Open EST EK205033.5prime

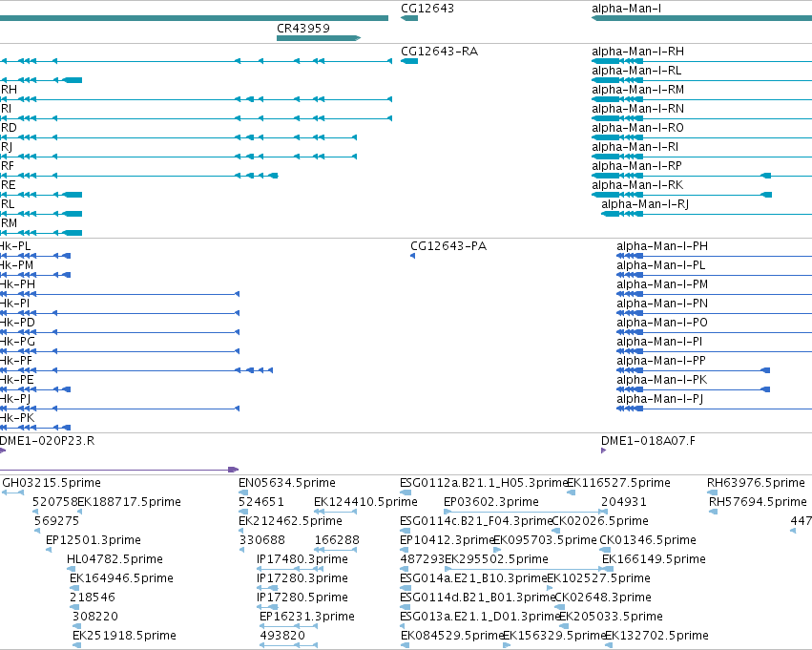(x=611, y=617)
